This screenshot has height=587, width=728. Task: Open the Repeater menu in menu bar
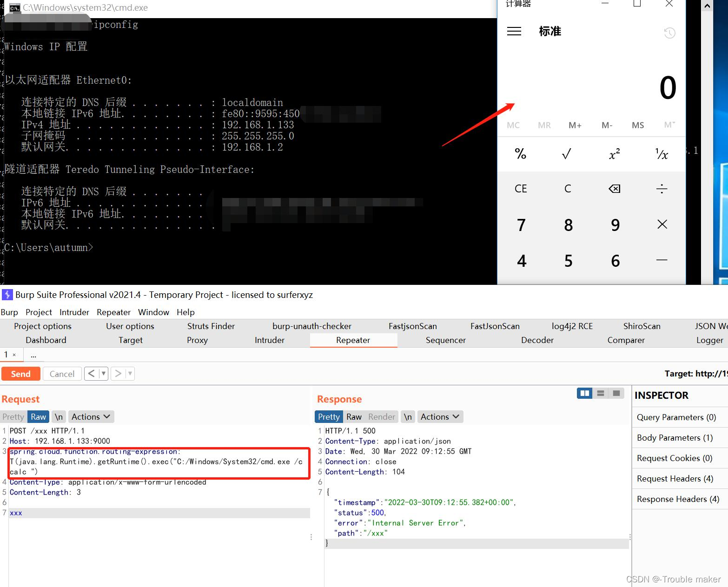(x=113, y=312)
